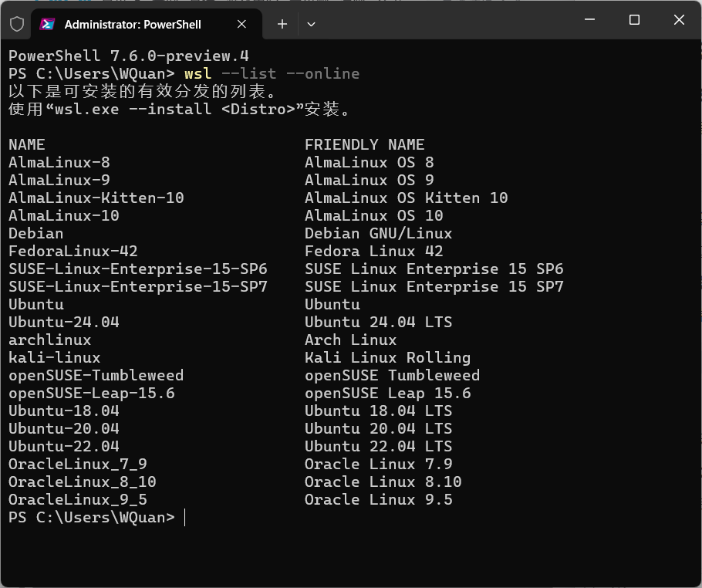Click the OracleLinux_9_5 distro name
This screenshot has height=588, width=702.
point(78,500)
